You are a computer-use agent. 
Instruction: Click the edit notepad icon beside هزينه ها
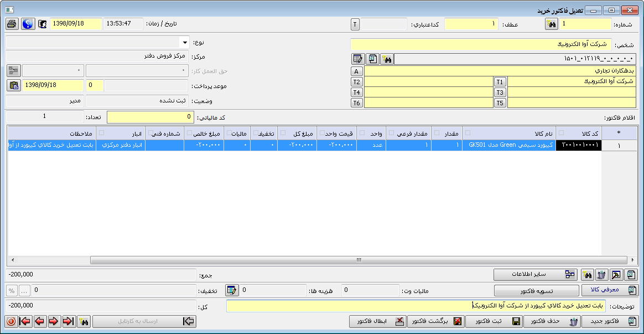pyautogui.click(x=232, y=290)
